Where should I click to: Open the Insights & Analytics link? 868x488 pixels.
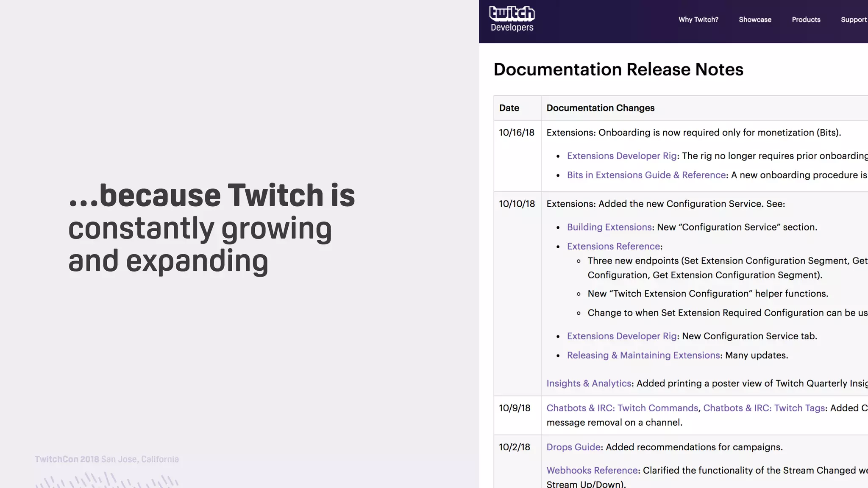click(x=589, y=383)
